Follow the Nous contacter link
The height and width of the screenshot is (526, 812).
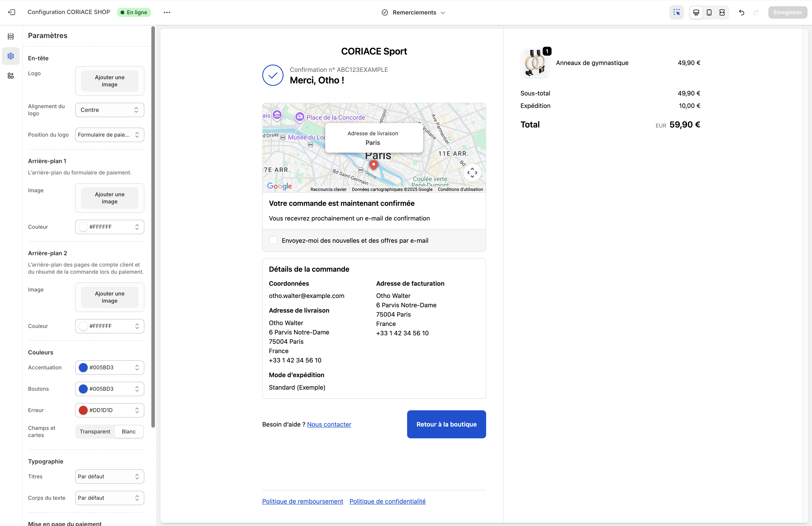[329, 424]
